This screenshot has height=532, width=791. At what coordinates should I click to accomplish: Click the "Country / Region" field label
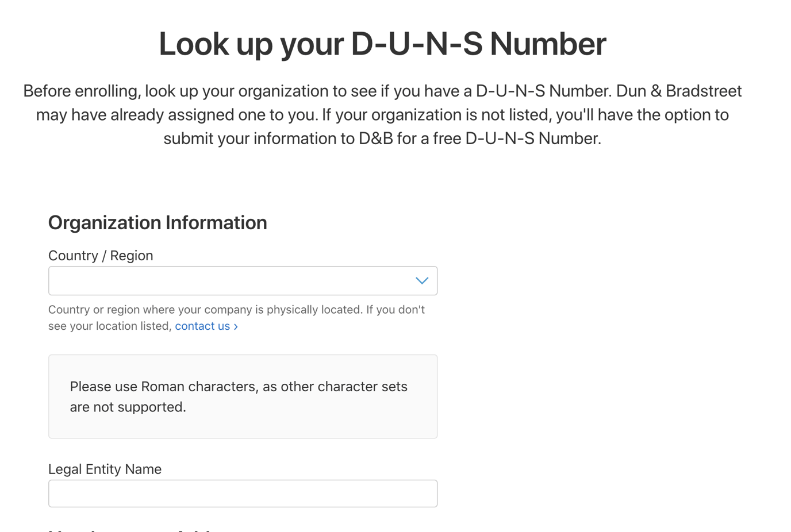click(101, 256)
